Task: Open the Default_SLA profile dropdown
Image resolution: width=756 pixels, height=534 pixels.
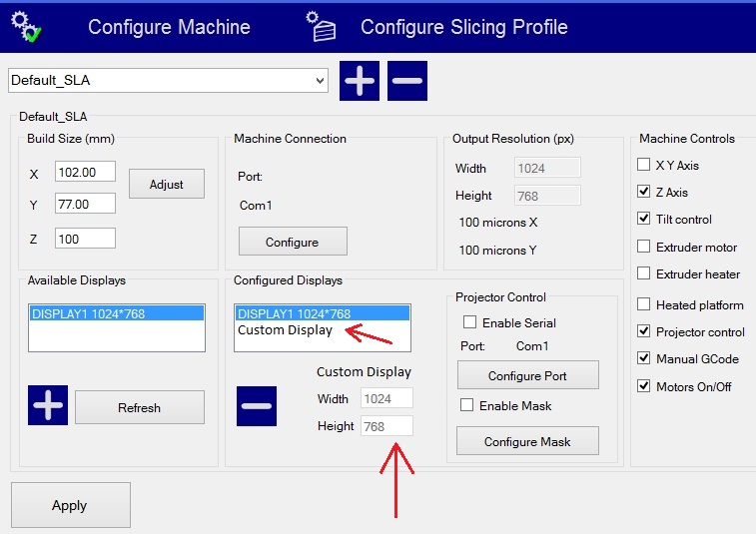Action: (320, 80)
